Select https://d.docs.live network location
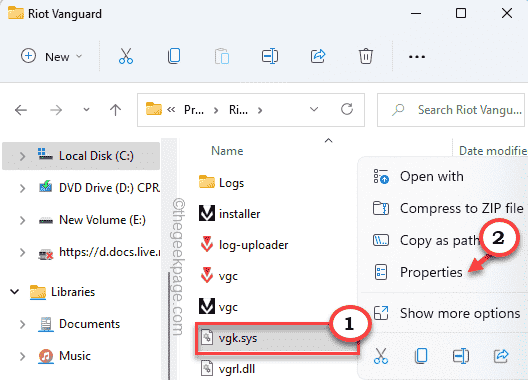528x380 pixels. (100, 252)
